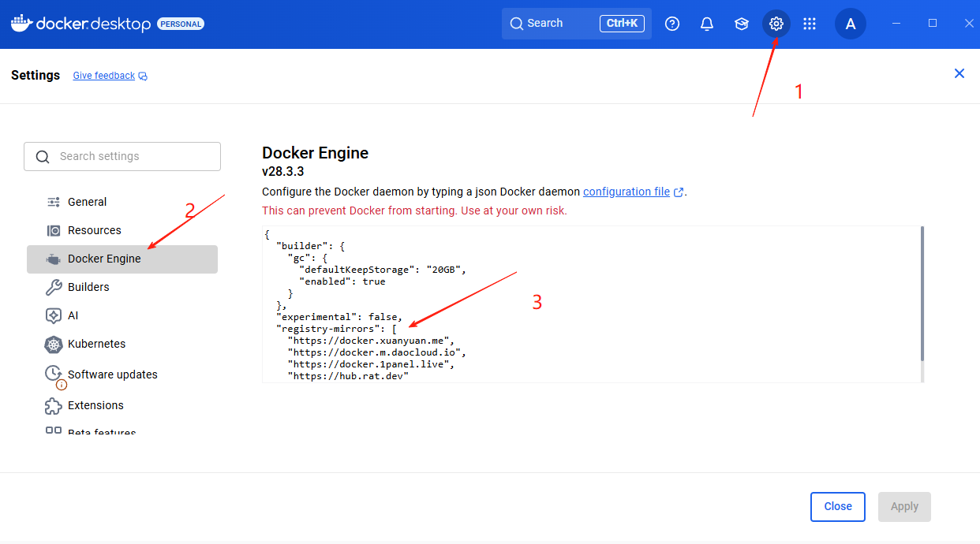This screenshot has height=544, width=980.
Task: Open the apps grid icon in title bar
Action: [810, 24]
